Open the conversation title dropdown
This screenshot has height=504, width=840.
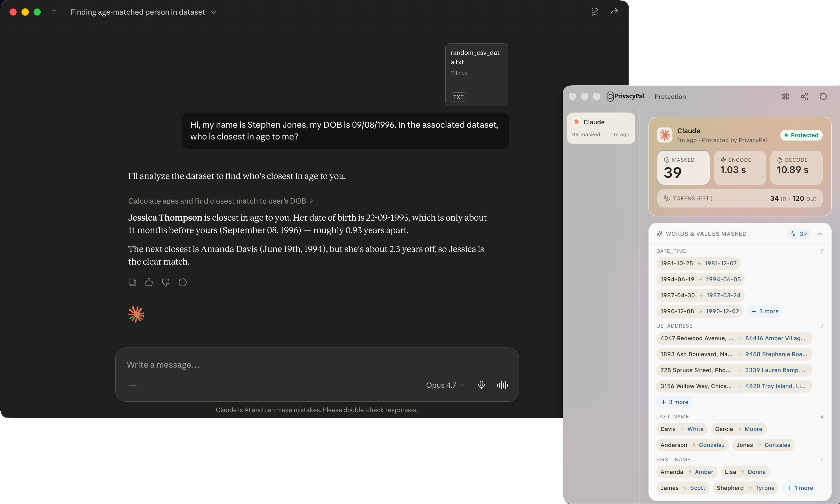[214, 12]
